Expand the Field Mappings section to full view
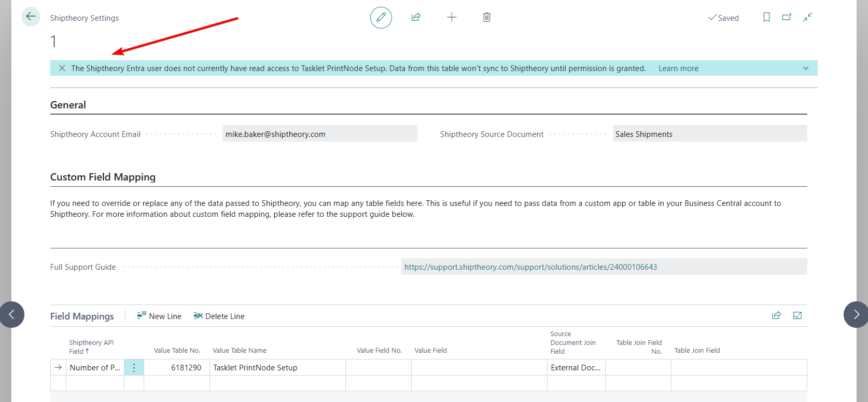Image resolution: width=868 pixels, height=402 pixels. tap(797, 315)
